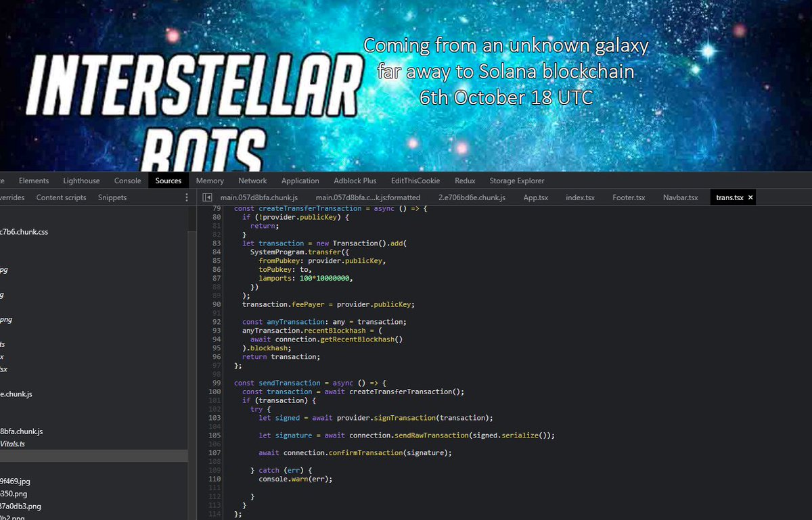812x520 pixels.
Task: Click 'Coming from an unknown galaxy' banner text
Action: (506, 47)
